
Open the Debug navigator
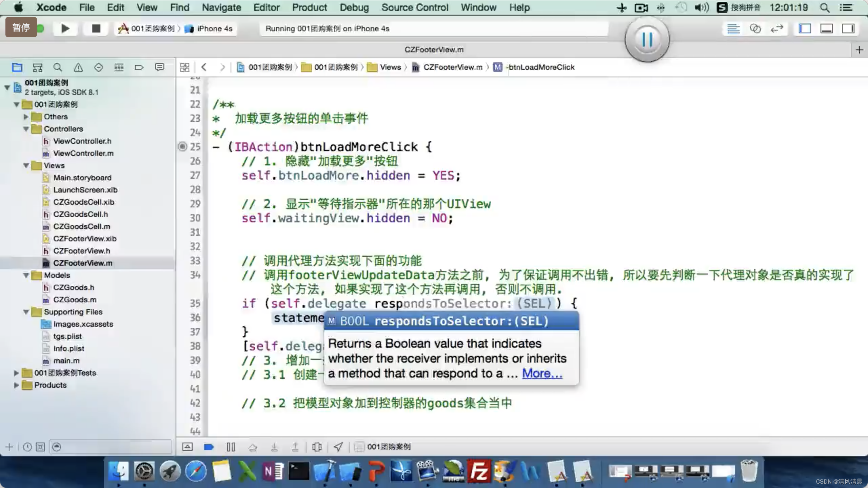pos(119,67)
